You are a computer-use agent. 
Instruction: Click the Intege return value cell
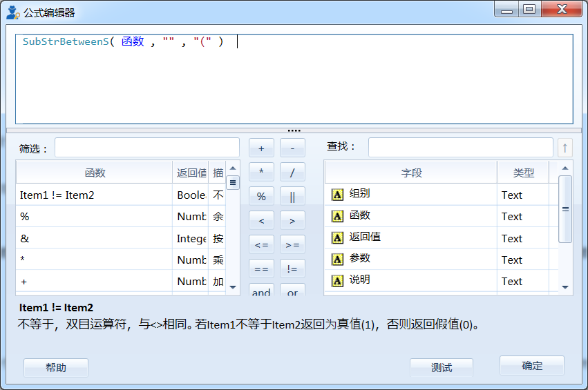click(x=191, y=238)
